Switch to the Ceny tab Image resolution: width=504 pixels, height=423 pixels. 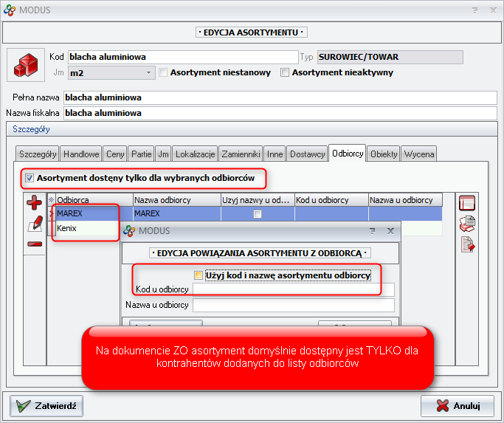[x=115, y=154]
